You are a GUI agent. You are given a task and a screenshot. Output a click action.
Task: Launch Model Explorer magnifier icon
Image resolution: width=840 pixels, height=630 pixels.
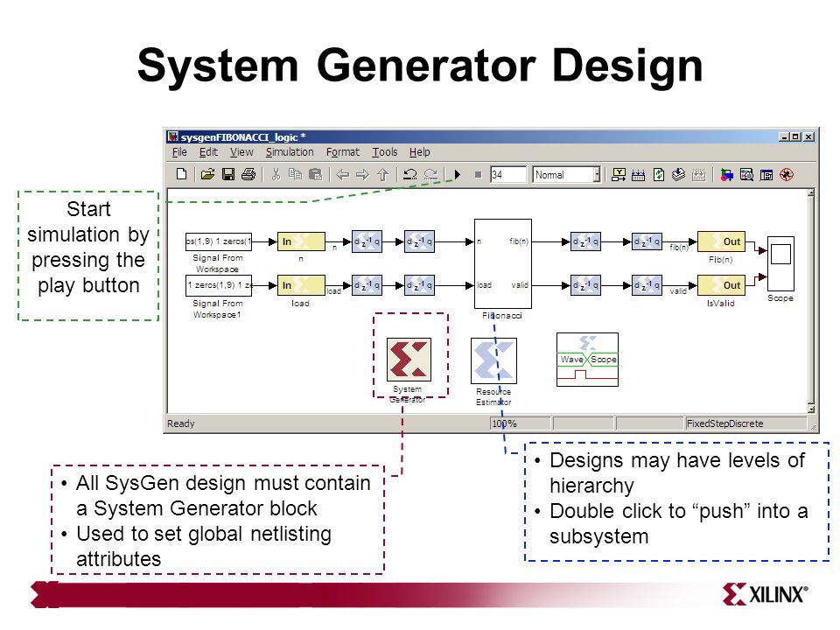click(746, 175)
